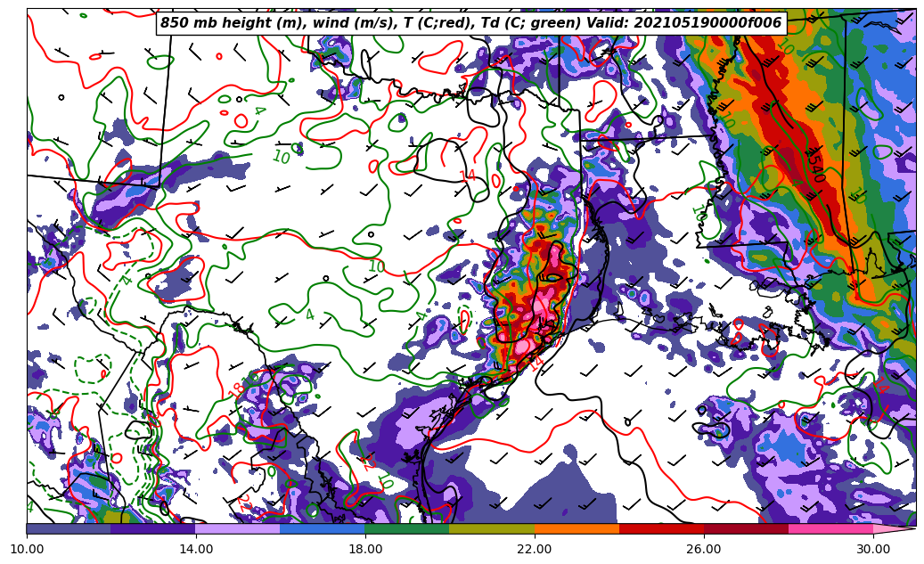
Task: Select the orange 22–24 colorbar segment
Action: [576, 529]
